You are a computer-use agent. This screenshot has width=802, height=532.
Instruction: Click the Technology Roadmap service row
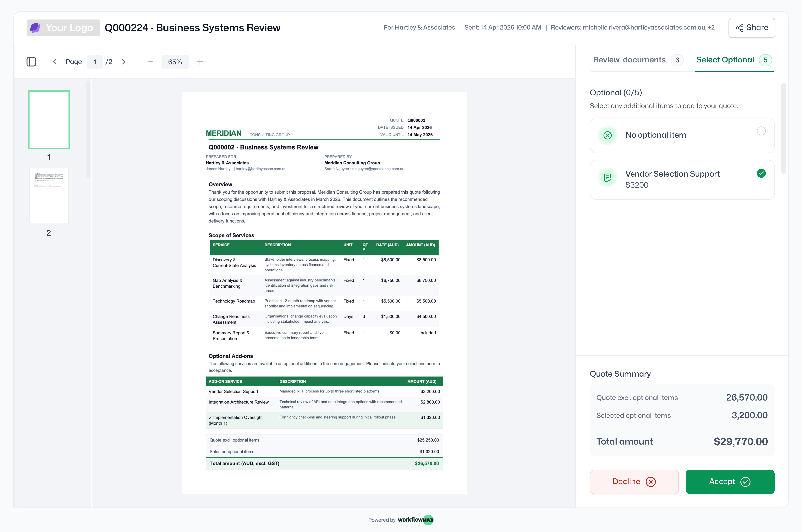click(324, 303)
